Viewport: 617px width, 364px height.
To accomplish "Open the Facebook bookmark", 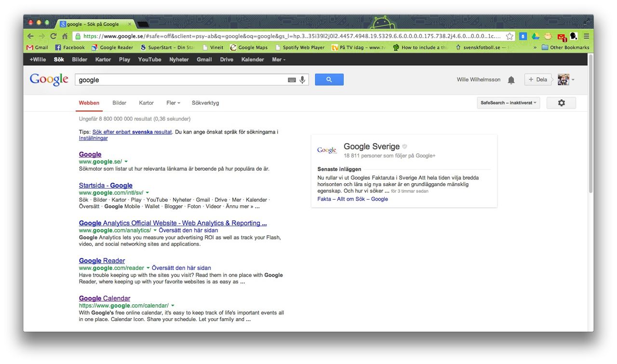I will (70, 47).
